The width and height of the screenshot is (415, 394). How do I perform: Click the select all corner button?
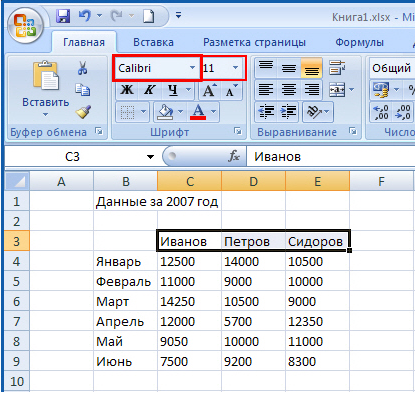click(17, 181)
